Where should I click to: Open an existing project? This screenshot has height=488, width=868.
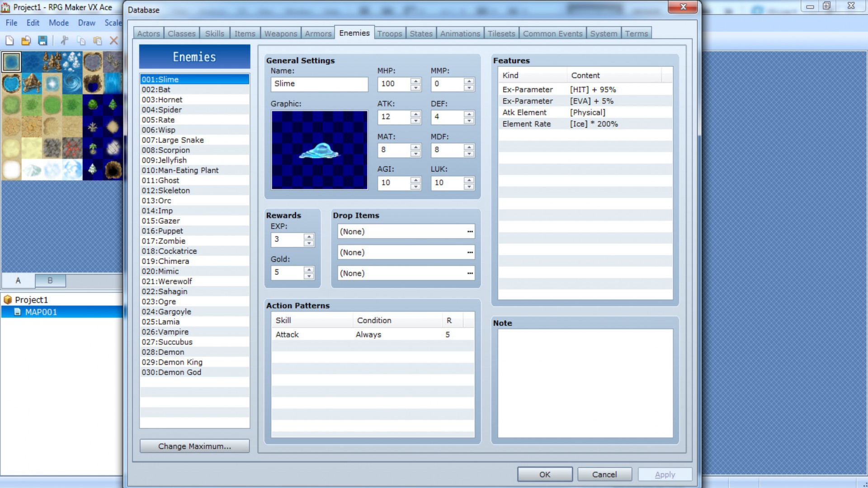click(x=26, y=40)
